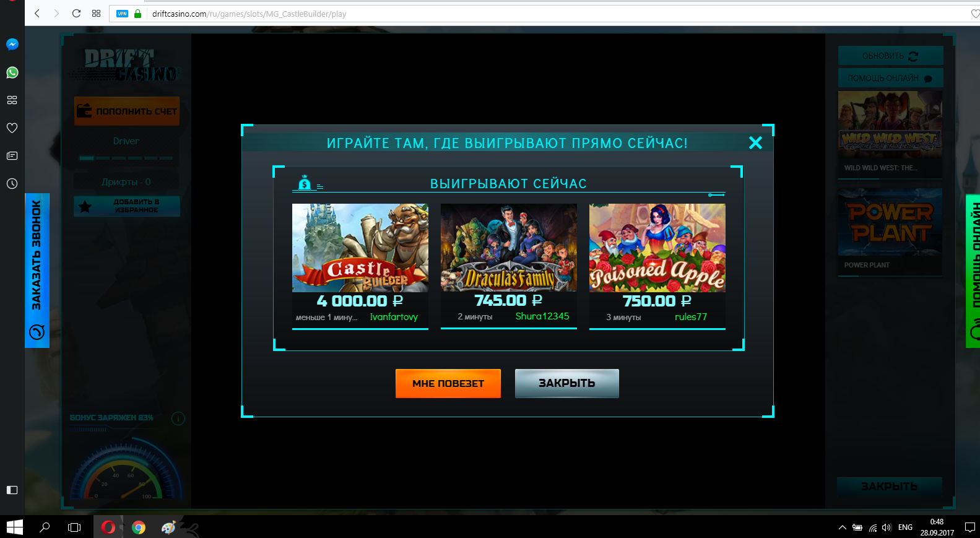Open the Castle Builder game thumbnail
Image resolution: width=980 pixels, height=538 pixels.
pyautogui.click(x=360, y=248)
